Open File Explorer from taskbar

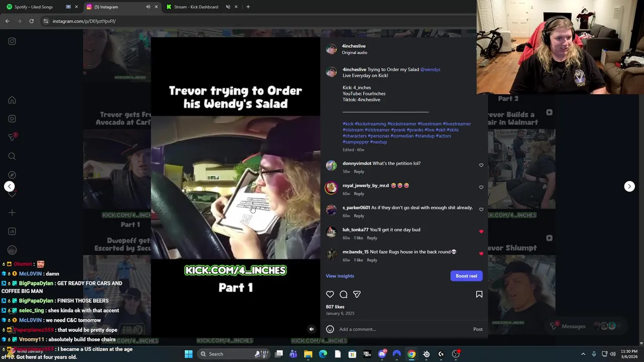(308, 354)
